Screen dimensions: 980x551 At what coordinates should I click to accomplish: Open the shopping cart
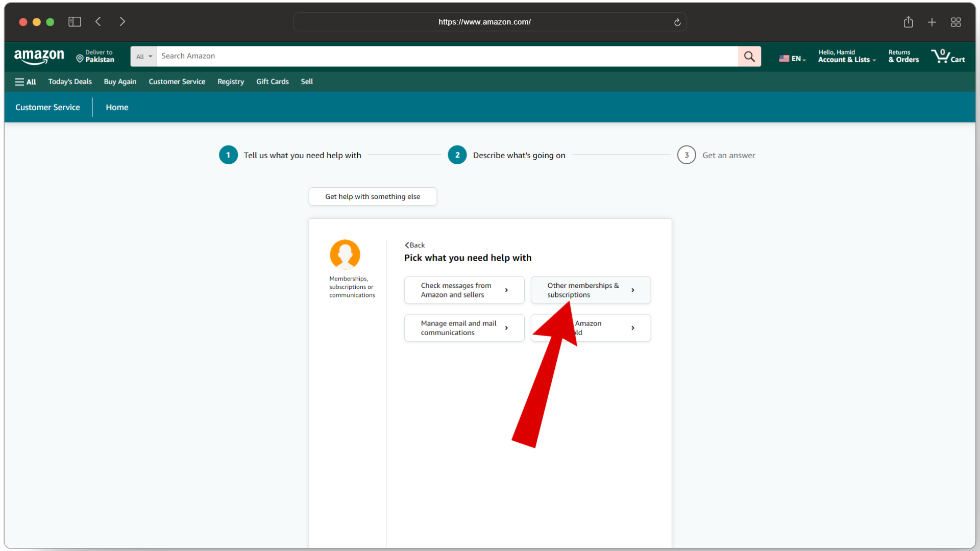pos(947,56)
